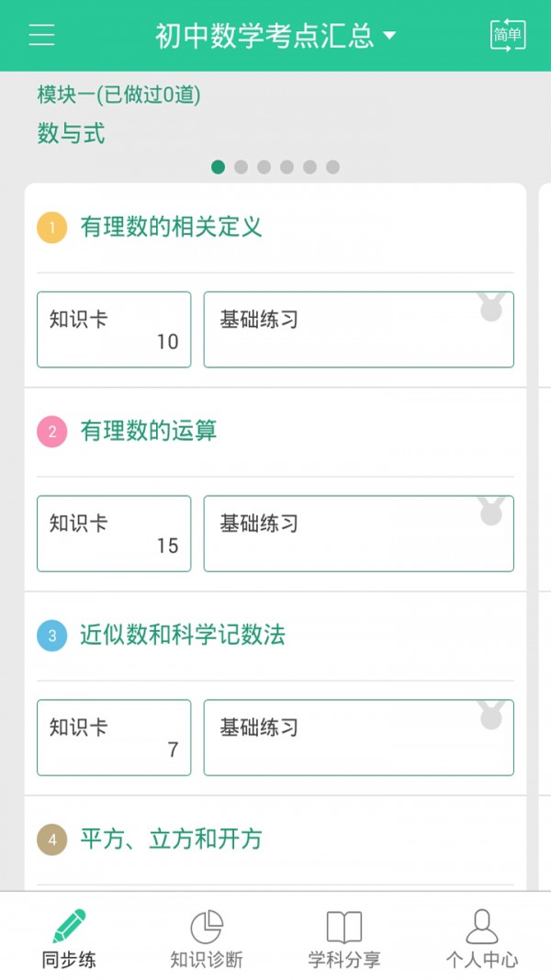
Task: Start 基础练习 for 近似数和科学记数法
Action: (358, 738)
